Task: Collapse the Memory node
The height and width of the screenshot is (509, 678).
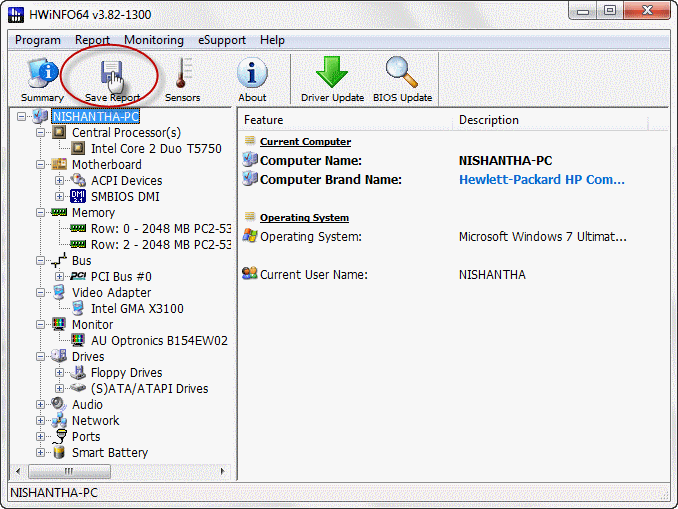Action: 40,212
